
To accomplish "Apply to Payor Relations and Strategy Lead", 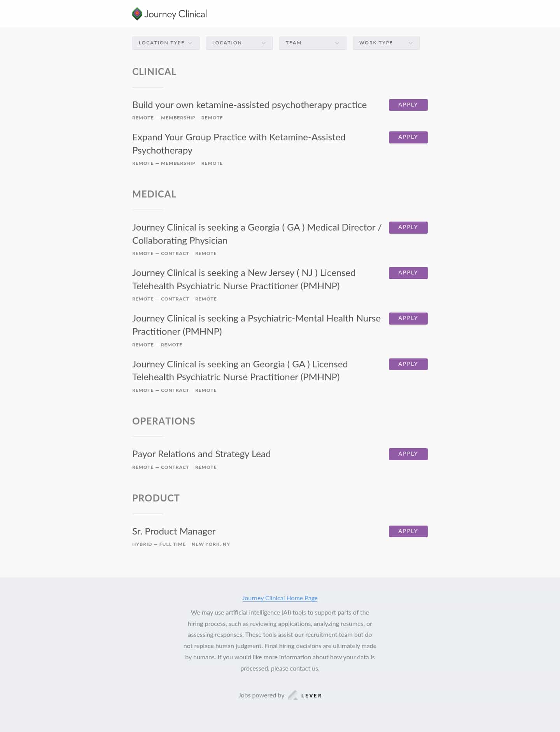I will (408, 454).
